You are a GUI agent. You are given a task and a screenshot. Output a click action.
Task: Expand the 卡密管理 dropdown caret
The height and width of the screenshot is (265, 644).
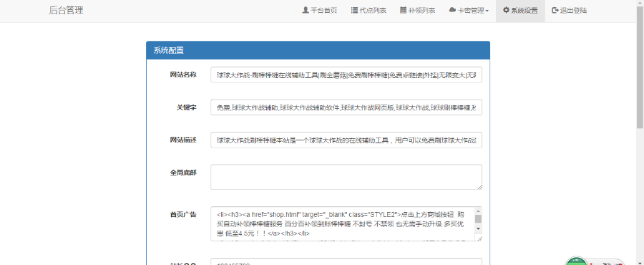click(x=487, y=11)
